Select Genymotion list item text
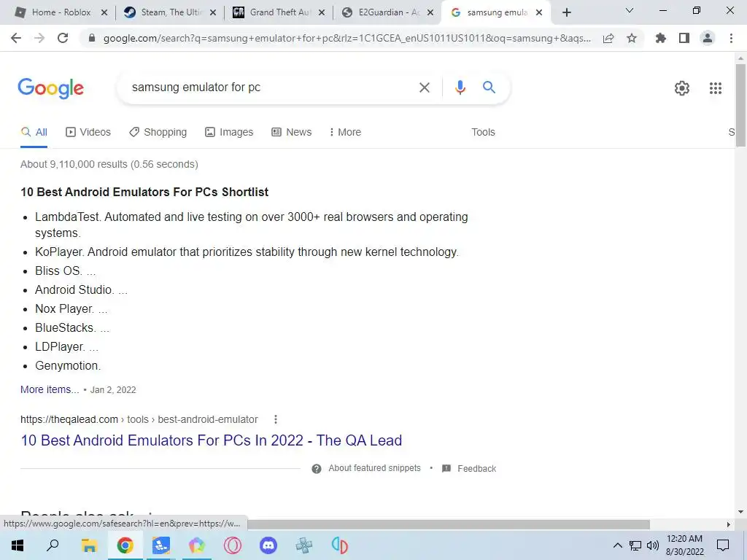 pyautogui.click(x=68, y=366)
